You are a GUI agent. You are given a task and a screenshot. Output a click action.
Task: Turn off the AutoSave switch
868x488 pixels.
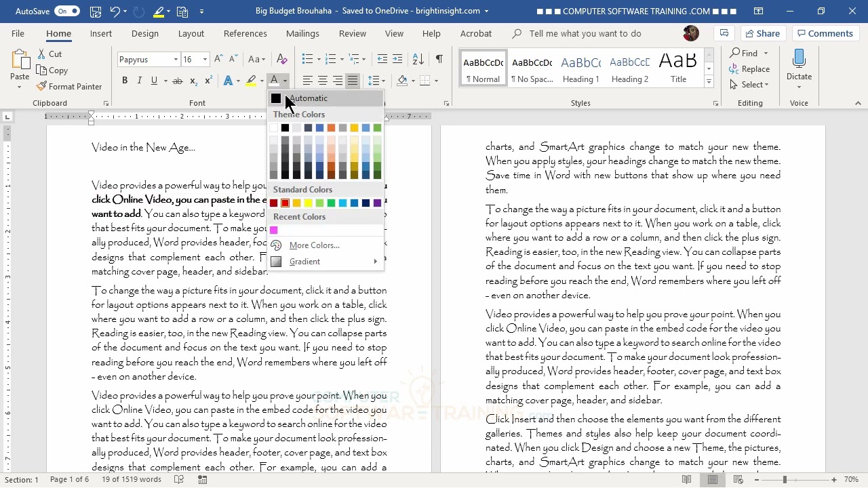[67, 12]
